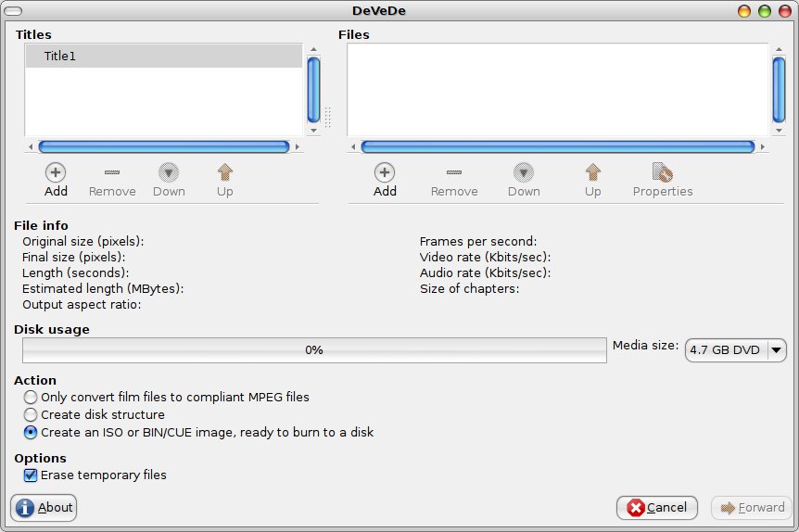The height and width of the screenshot is (532, 799).
Task: Click Titles scroll left arrow
Action: 31,146
